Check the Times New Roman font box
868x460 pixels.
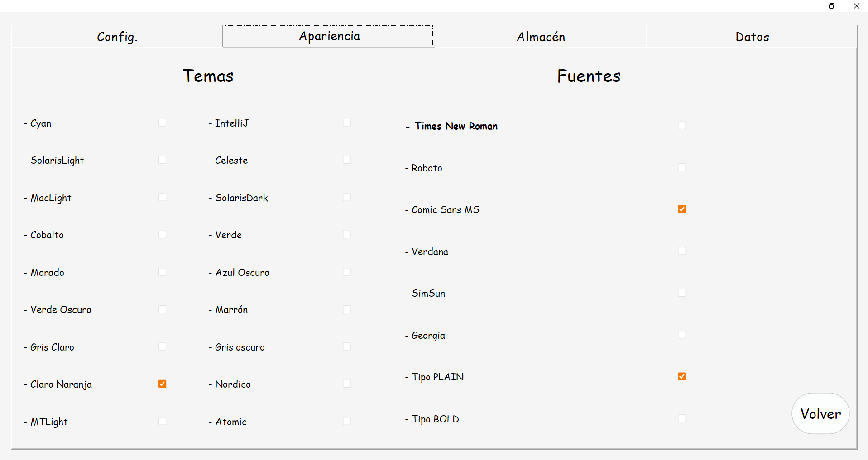682,125
